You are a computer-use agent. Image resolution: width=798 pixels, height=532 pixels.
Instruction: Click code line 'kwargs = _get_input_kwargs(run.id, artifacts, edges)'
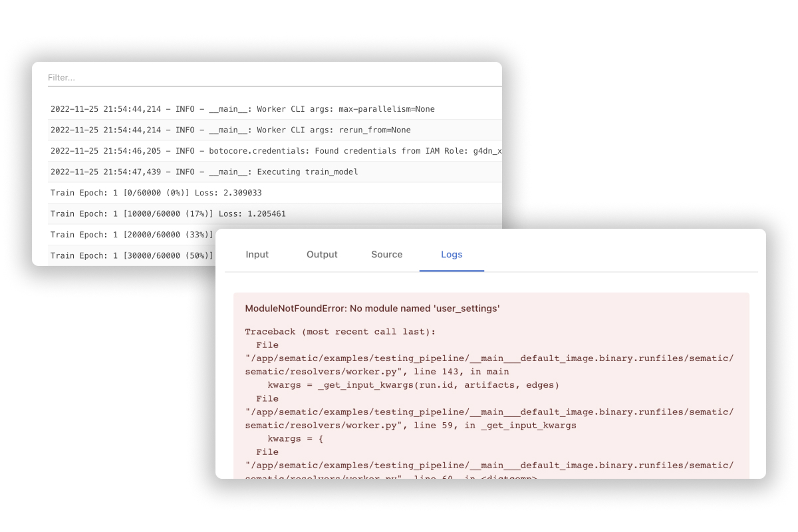click(x=414, y=385)
